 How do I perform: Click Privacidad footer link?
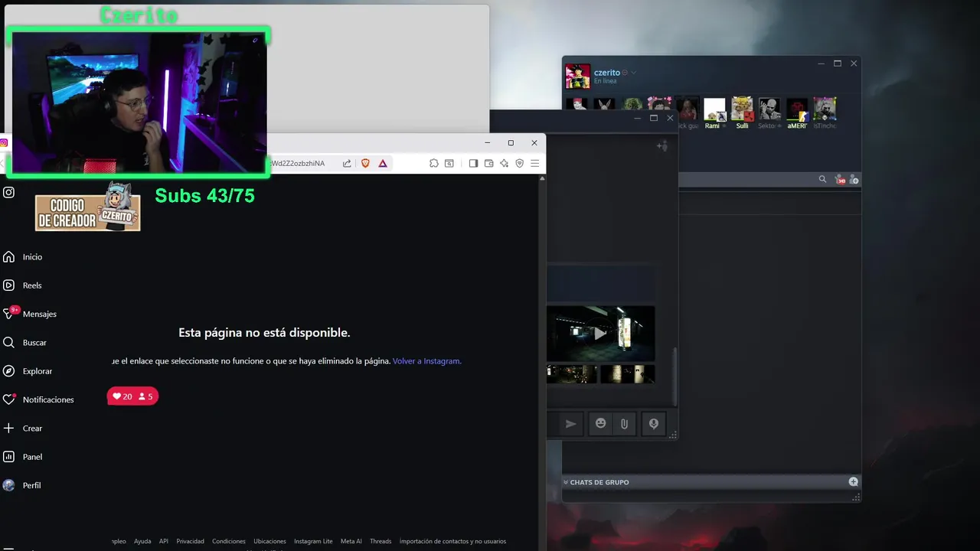tap(190, 541)
